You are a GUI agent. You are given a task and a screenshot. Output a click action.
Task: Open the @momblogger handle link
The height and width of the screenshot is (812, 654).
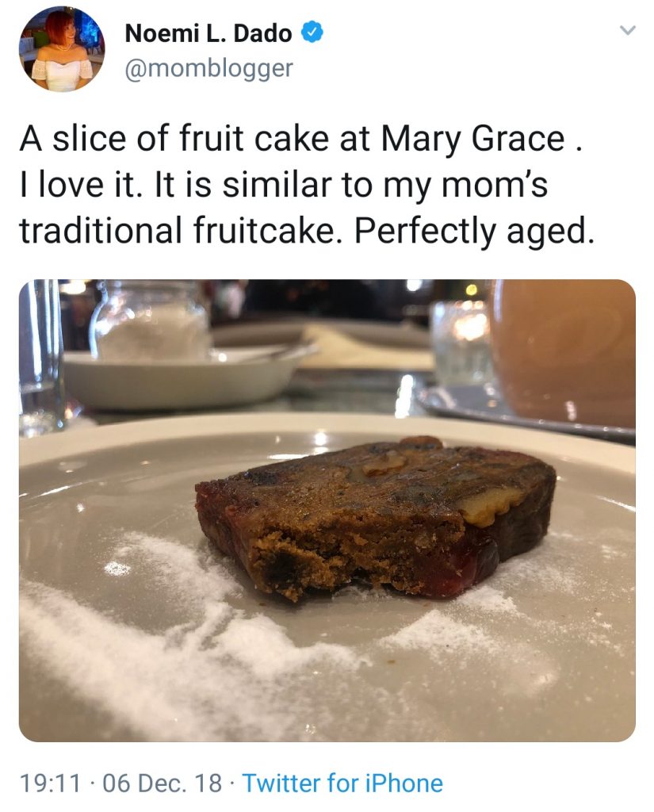pyautogui.click(x=208, y=69)
